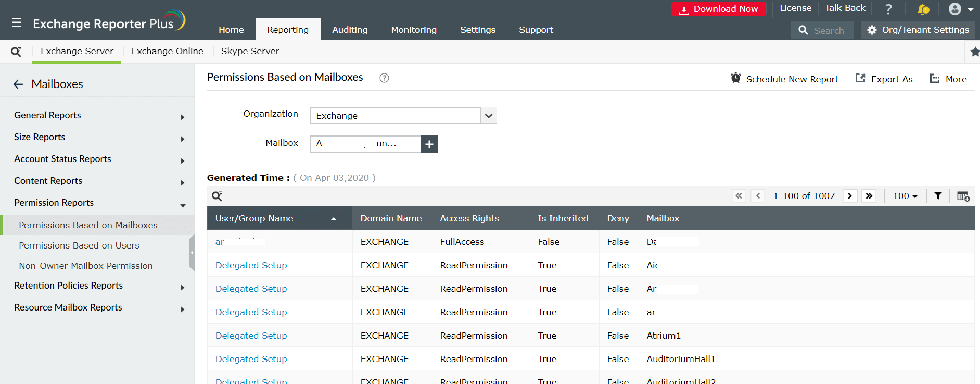Jump to the last results page

[869, 196]
